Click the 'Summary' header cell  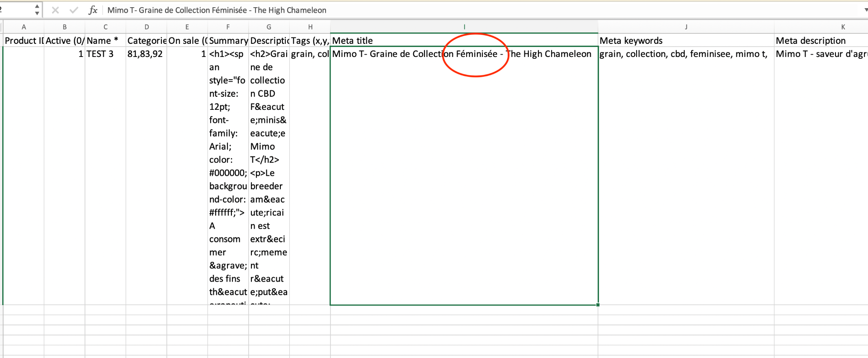(x=228, y=40)
